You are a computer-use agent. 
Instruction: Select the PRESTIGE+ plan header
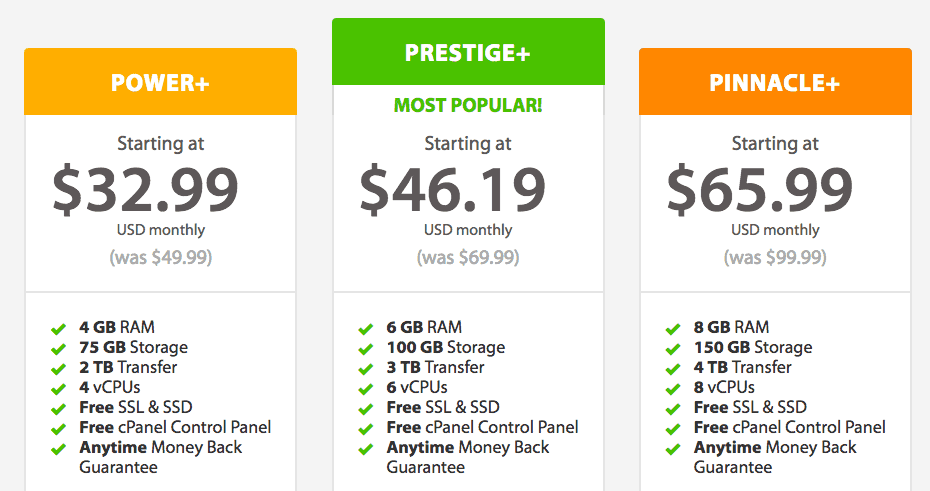(x=468, y=52)
